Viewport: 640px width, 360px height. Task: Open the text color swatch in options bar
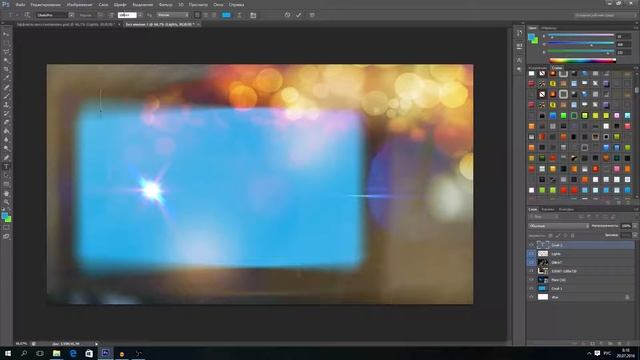pyautogui.click(x=226, y=15)
